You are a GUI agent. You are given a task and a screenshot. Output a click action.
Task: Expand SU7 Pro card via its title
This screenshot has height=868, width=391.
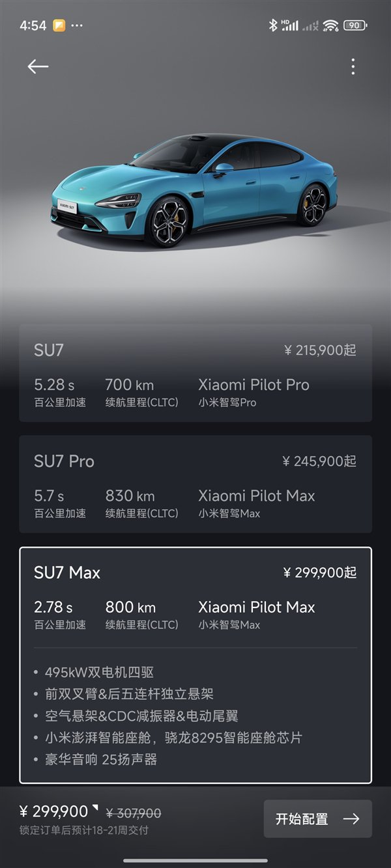pos(64,461)
